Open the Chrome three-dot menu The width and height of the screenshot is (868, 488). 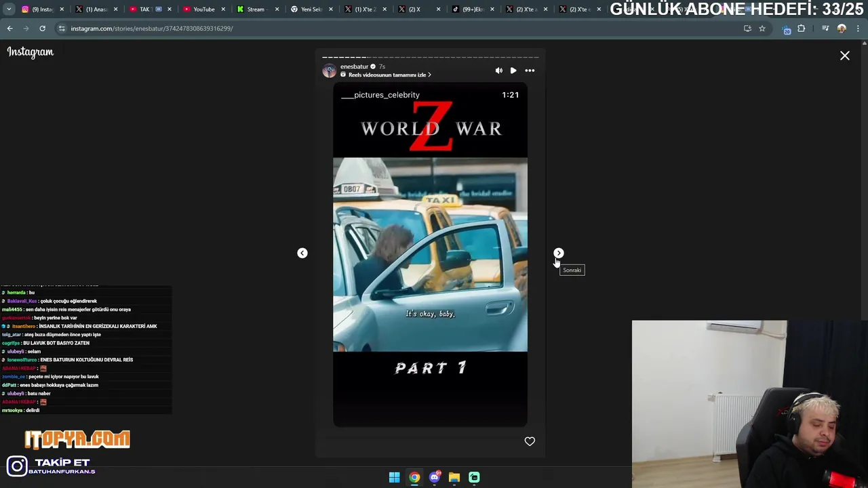859,28
